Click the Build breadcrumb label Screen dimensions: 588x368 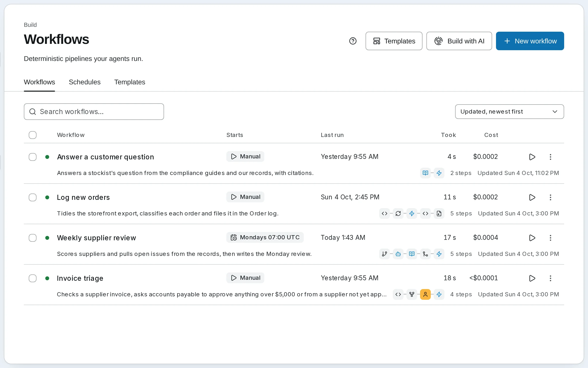click(30, 25)
